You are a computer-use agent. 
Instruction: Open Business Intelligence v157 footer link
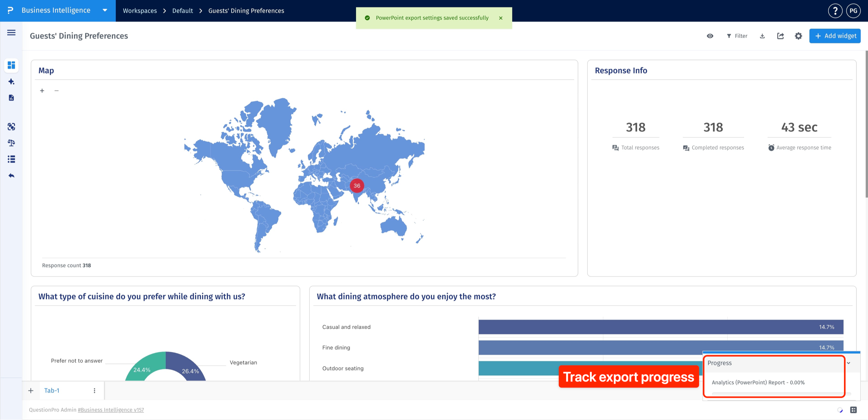pos(111,410)
